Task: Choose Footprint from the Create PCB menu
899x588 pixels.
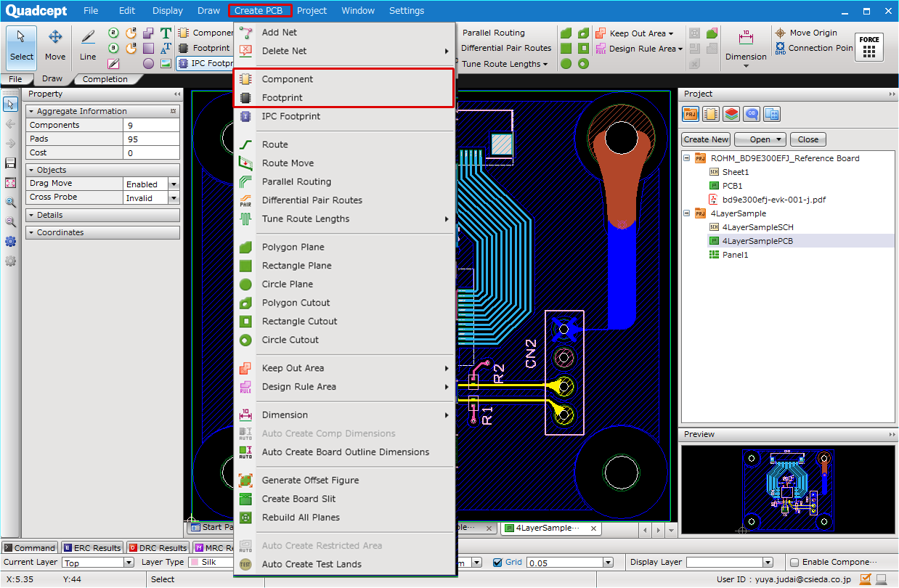Action: click(282, 97)
